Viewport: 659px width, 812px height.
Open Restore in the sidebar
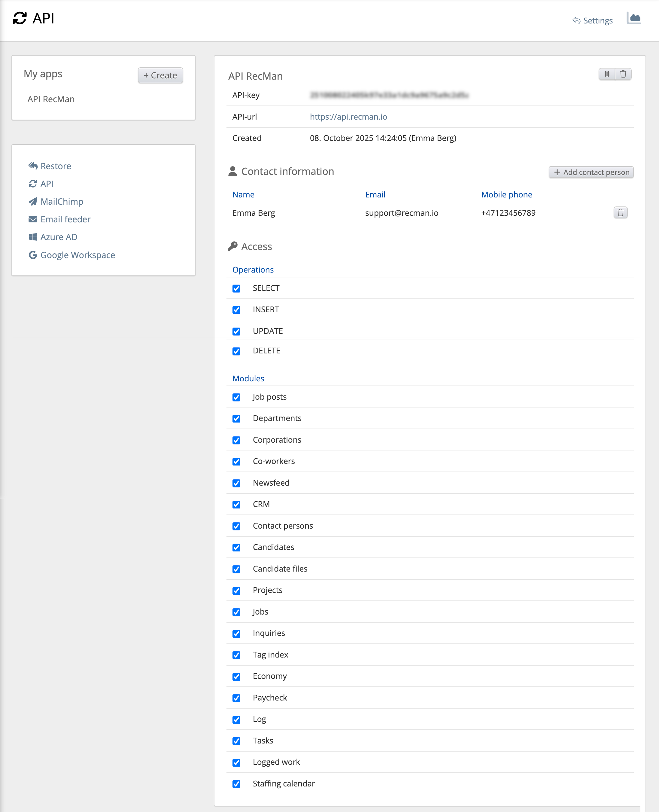(x=56, y=166)
